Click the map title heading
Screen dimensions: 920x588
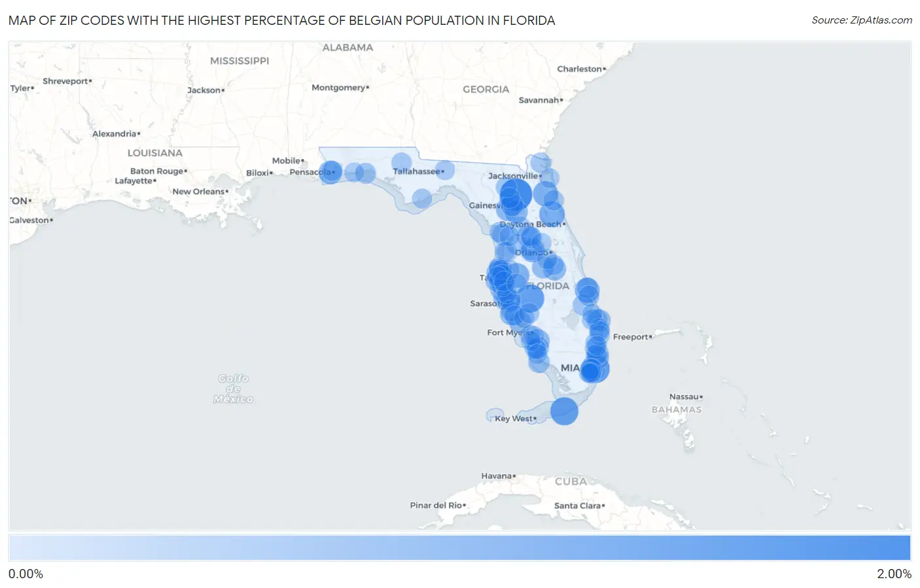[x=282, y=20]
